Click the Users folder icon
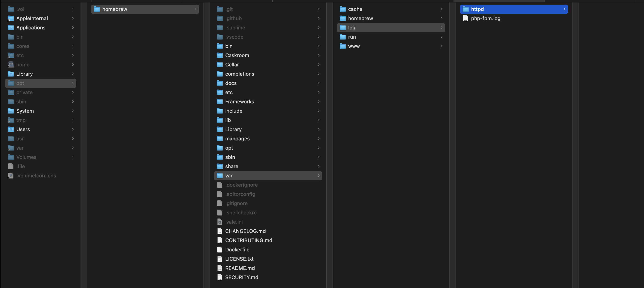Image resolution: width=644 pixels, height=288 pixels. click(x=11, y=129)
